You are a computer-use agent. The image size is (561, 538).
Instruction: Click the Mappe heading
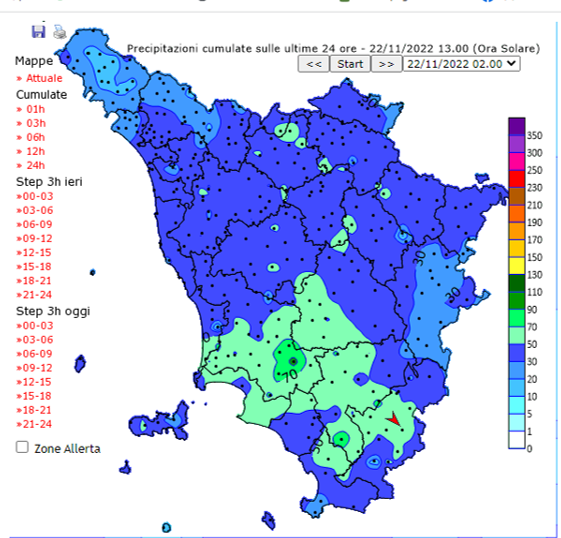tap(34, 61)
